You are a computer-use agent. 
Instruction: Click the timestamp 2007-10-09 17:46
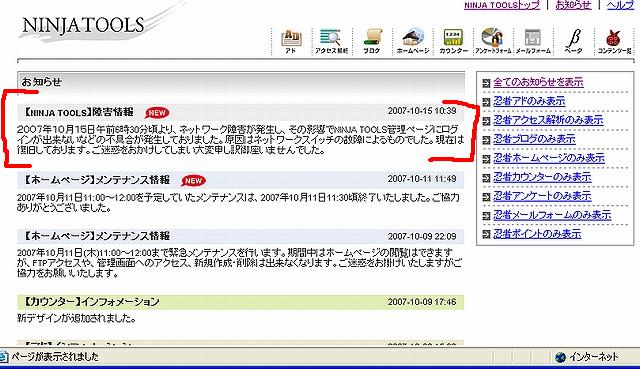pyautogui.click(x=422, y=302)
